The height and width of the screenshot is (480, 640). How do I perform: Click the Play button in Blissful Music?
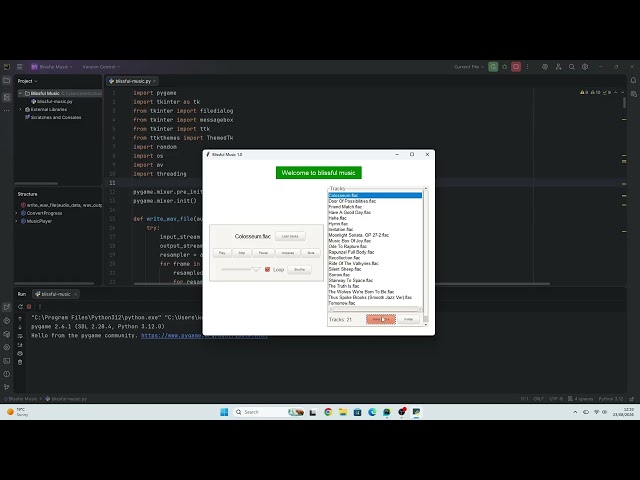point(222,253)
